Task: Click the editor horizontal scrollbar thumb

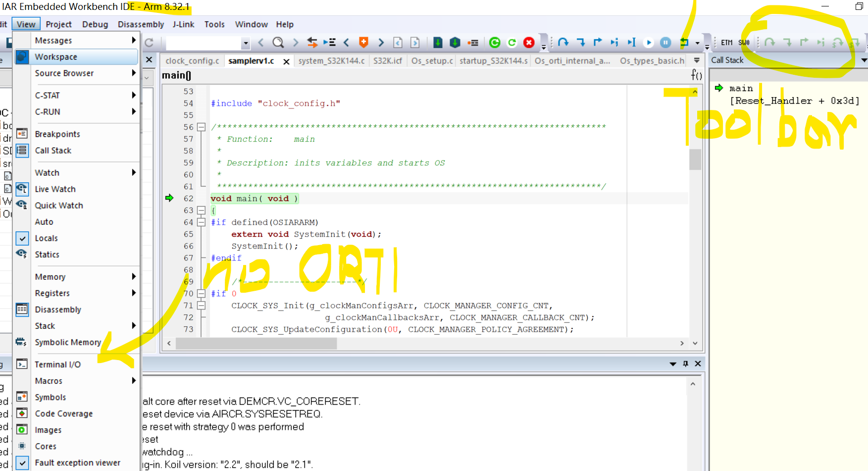Action: [256, 343]
